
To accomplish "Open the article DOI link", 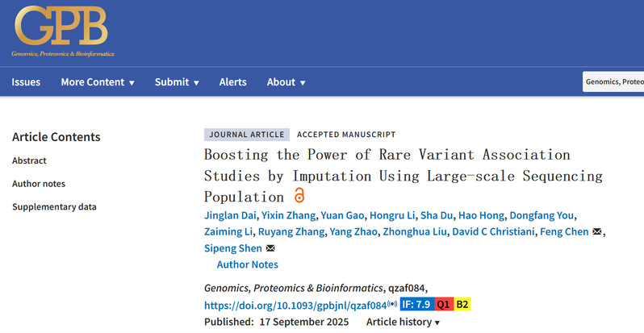I will 295,305.
